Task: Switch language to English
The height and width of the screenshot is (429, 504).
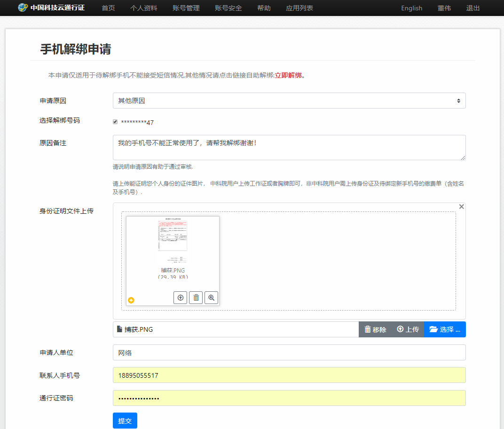Action: click(x=411, y=8)
